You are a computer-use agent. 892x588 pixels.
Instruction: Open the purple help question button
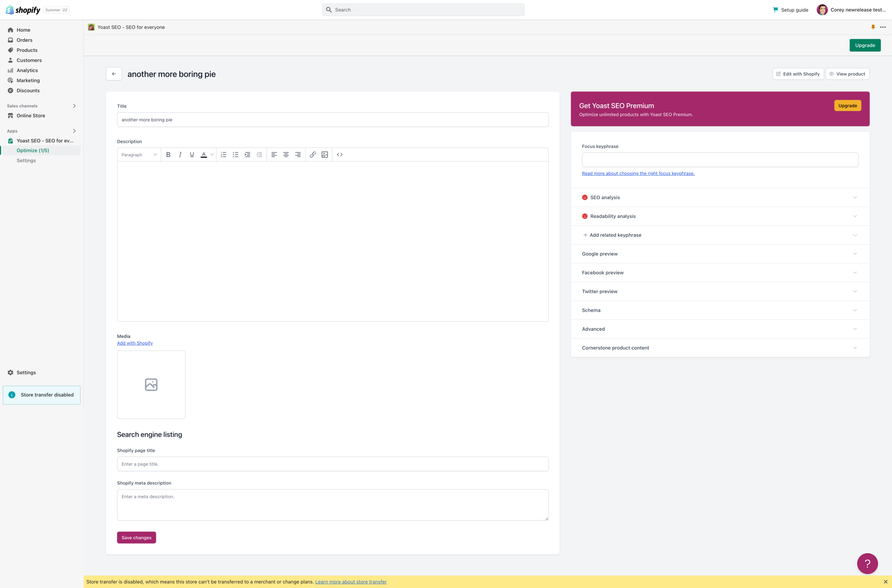(x=867, y=564)
